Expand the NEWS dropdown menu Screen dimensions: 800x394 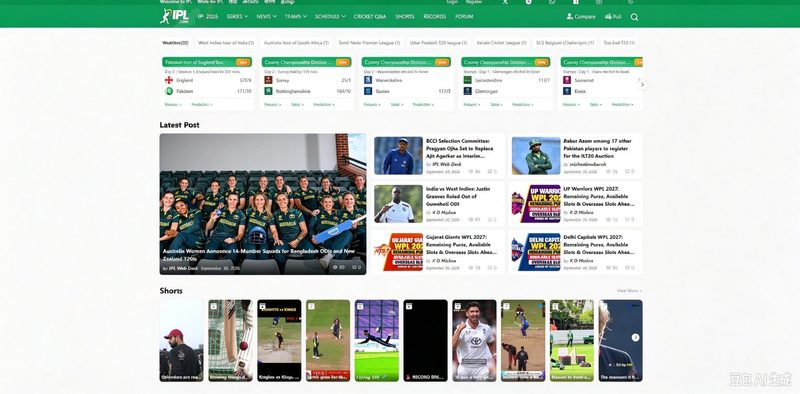266,16
